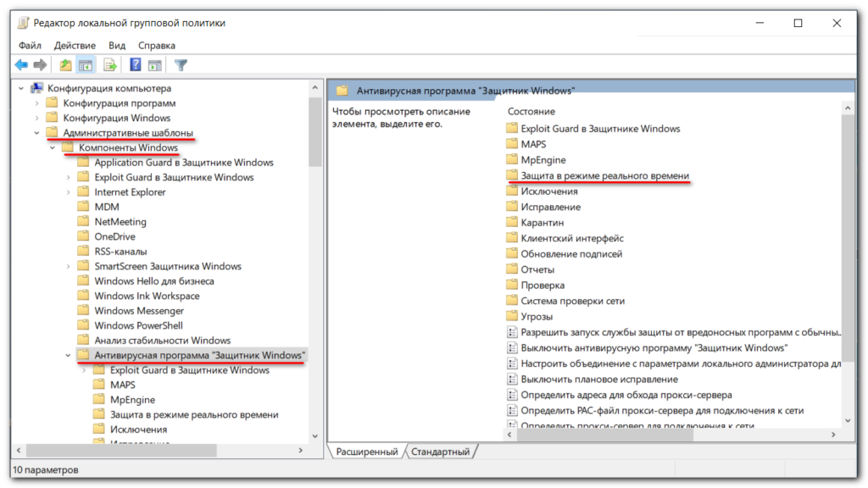
Task: Expand the Internet Explorer node
Action: click(x=68, y=192)
